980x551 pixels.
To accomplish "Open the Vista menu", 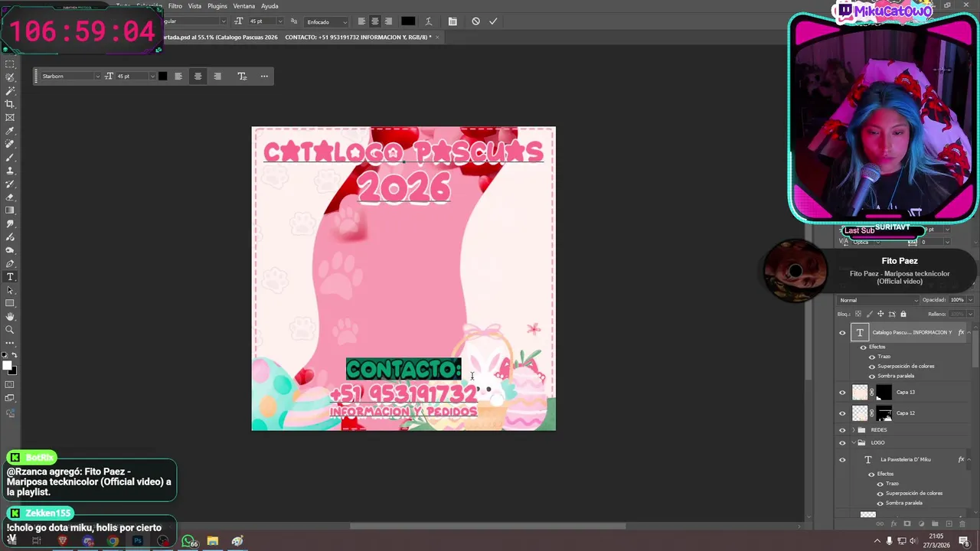I will click(x=195, y=6).
